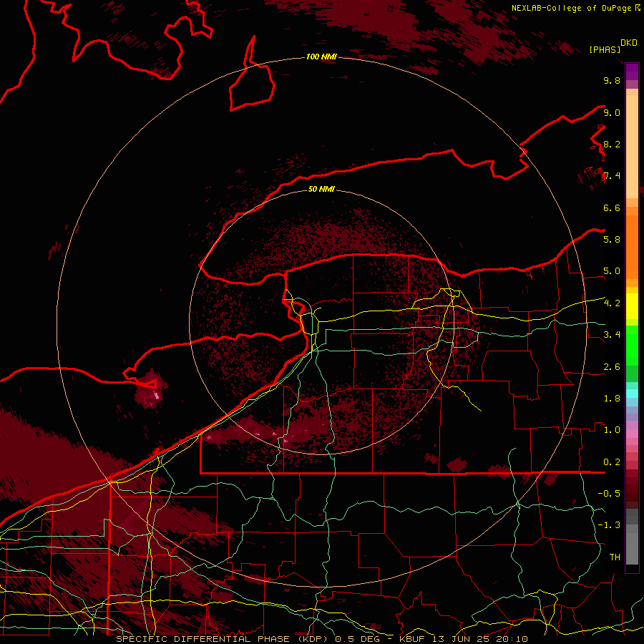Click the -1.3 value on the scale
The width and height of the screenshot is (644, 644).
[609, 525]
